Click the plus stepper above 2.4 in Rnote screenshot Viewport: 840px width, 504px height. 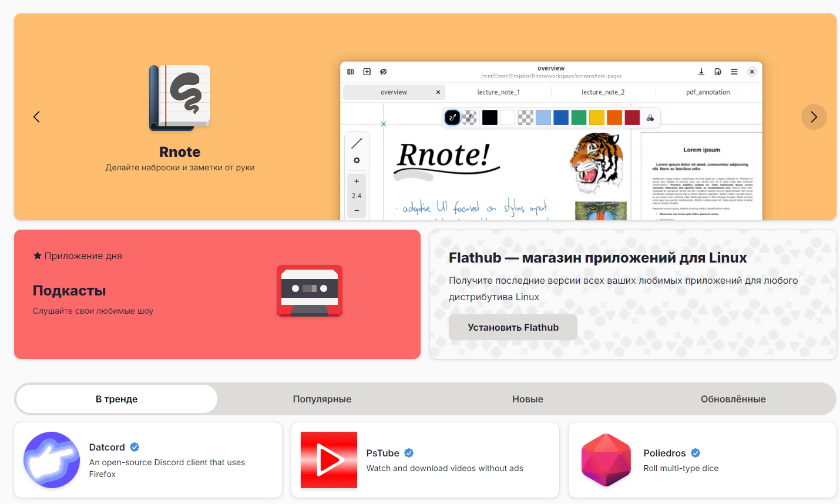(357, 181)
